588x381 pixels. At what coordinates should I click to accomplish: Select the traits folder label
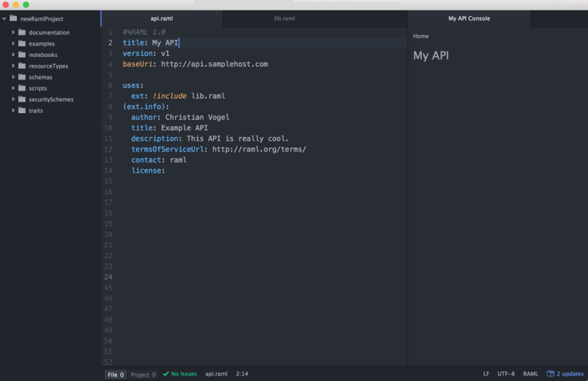click(36, 111)
